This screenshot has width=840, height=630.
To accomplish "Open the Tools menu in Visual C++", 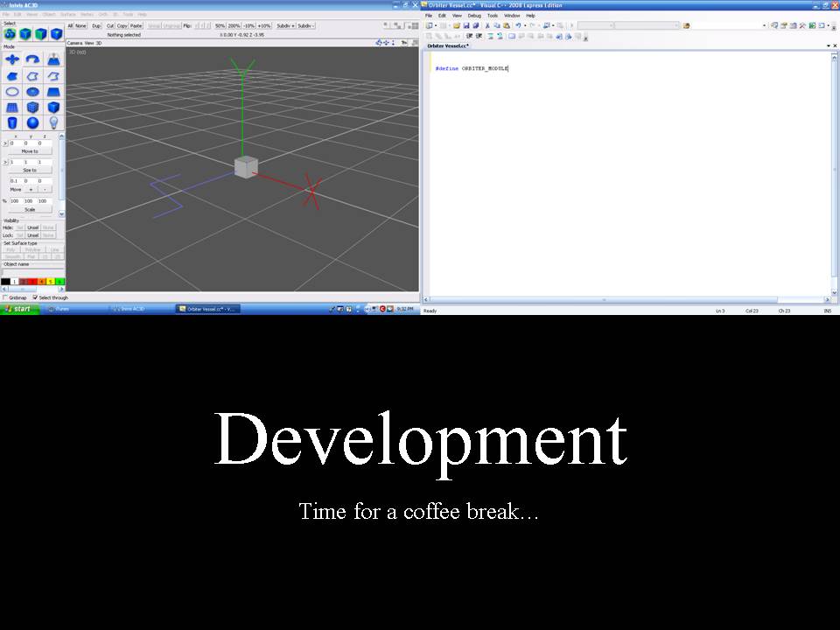I will click(x=493, y=16).
